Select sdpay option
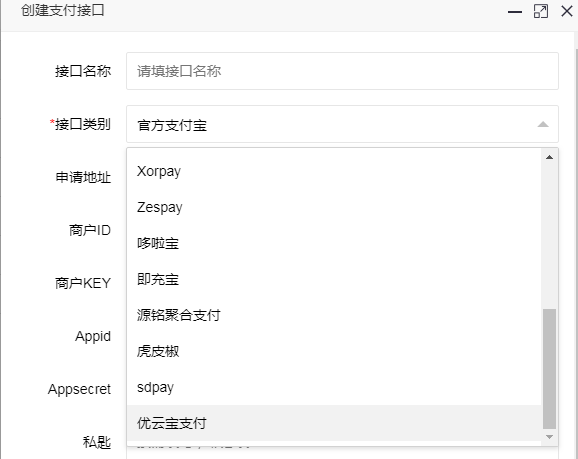The image size is (578, 459). [x=334, y=387]
